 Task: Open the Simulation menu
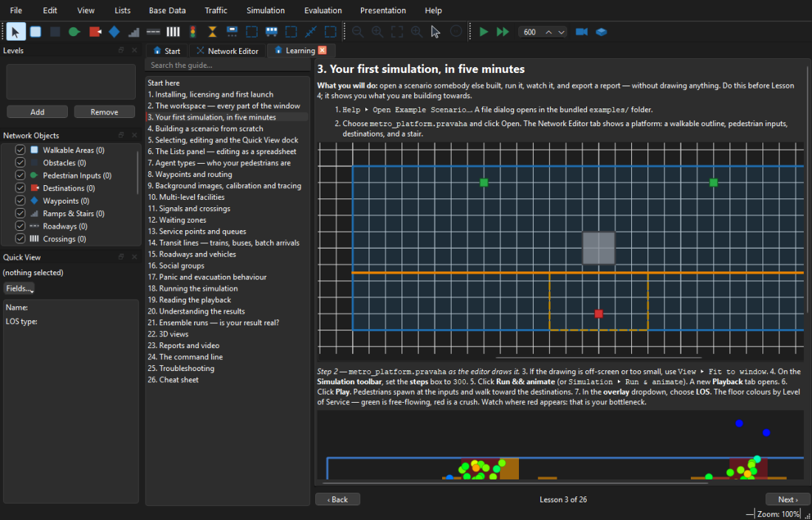point(266,10)
